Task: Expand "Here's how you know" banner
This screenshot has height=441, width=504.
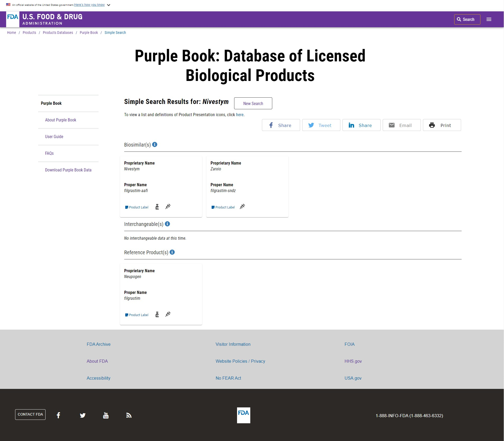Action: click(92, 5)
